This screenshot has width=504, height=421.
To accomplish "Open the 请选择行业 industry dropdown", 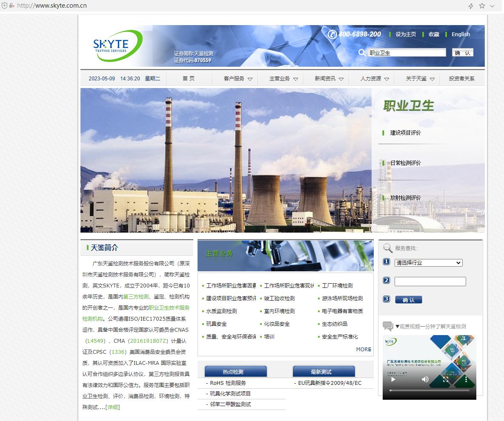I will 428,263.
